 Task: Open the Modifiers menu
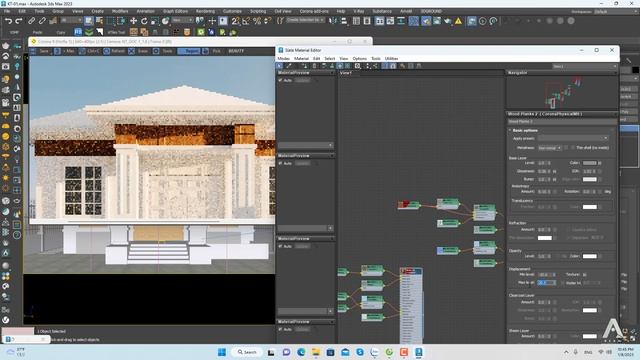pyautogui.click(x=120, y=11)
